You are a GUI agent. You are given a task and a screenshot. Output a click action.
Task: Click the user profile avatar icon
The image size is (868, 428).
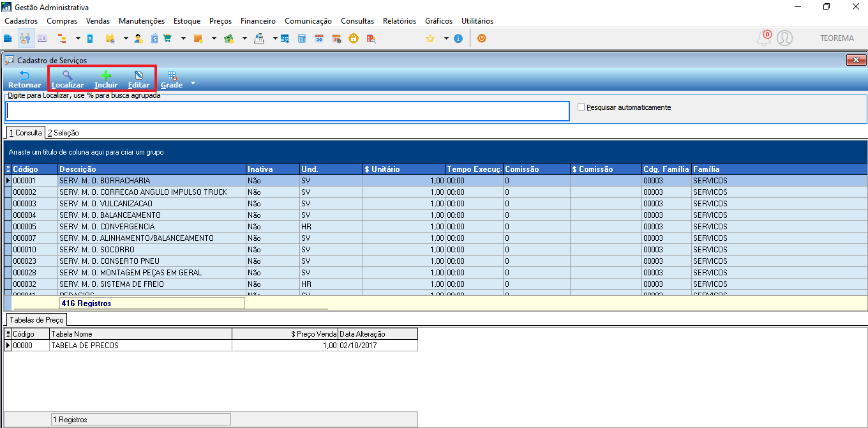click(785, 38)
